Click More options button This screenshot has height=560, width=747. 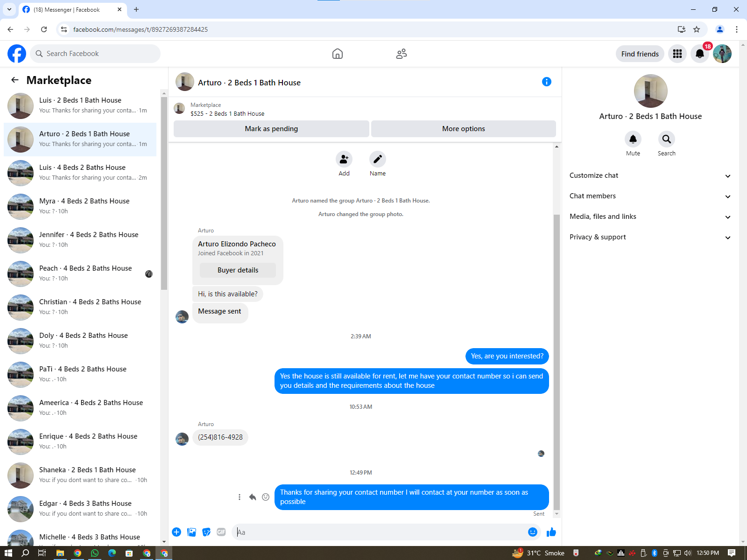pyautogui.click(x=464, y=129)
